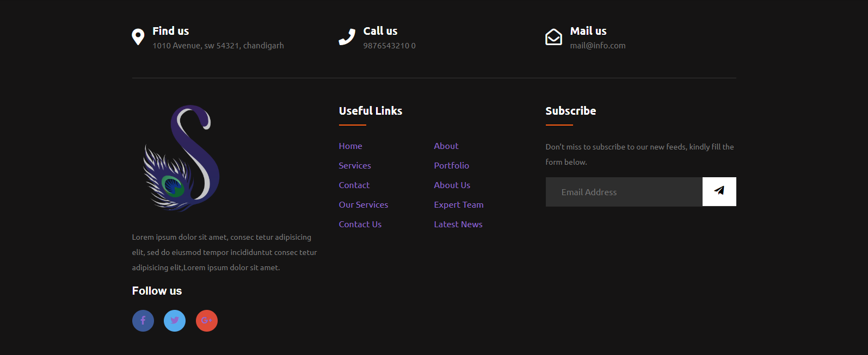Visit the Our Services link
The image size is (868, 355).
coord(364,205)
